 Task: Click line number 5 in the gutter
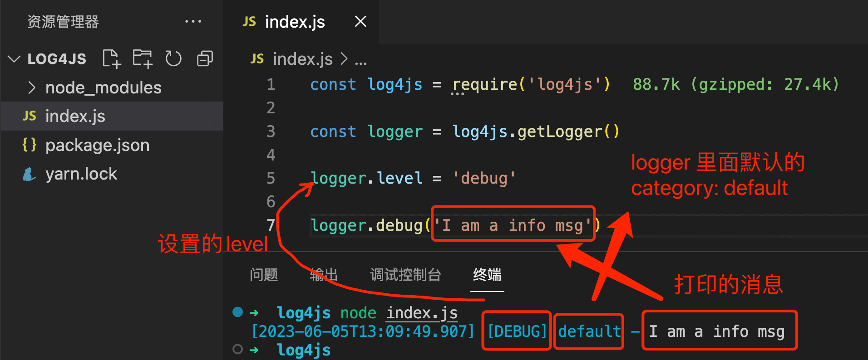point(271,178)
